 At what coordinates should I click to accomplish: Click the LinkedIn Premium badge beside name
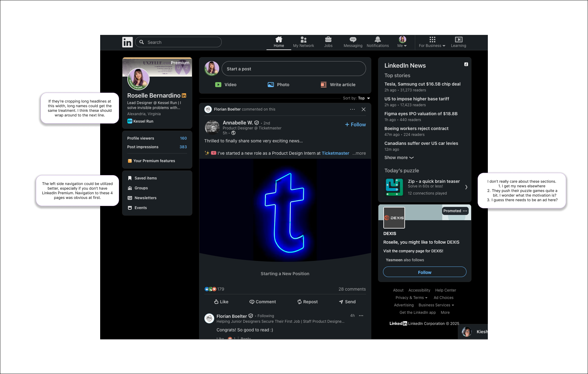pos(184,96)
